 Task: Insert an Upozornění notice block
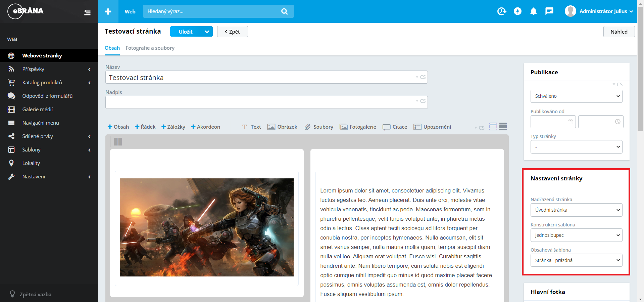pos(432,127)
